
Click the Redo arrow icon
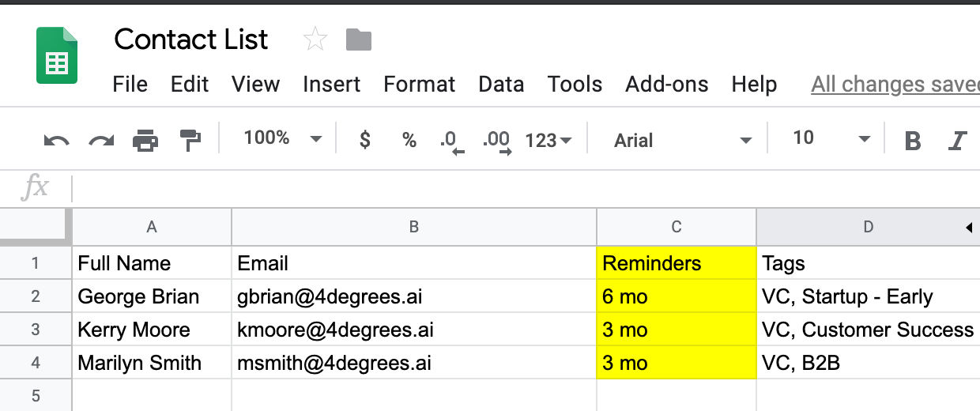coord(101,141)
